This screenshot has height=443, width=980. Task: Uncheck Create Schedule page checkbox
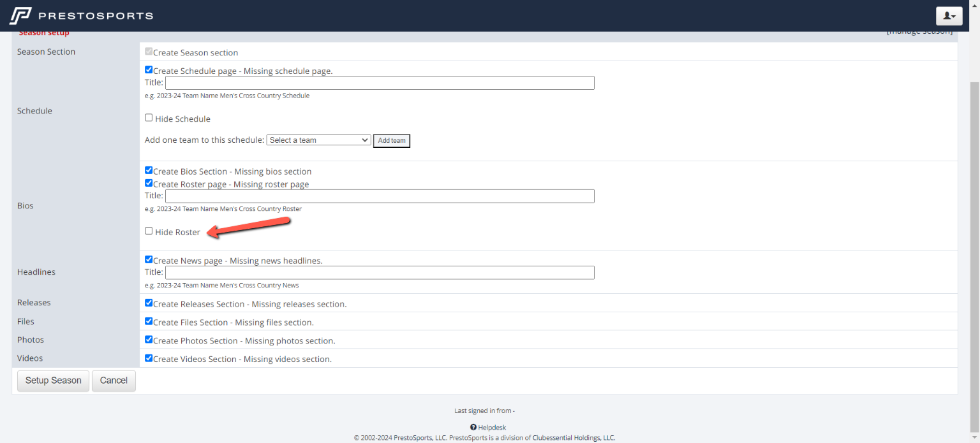pyautogui.click(x=149, y=70)
